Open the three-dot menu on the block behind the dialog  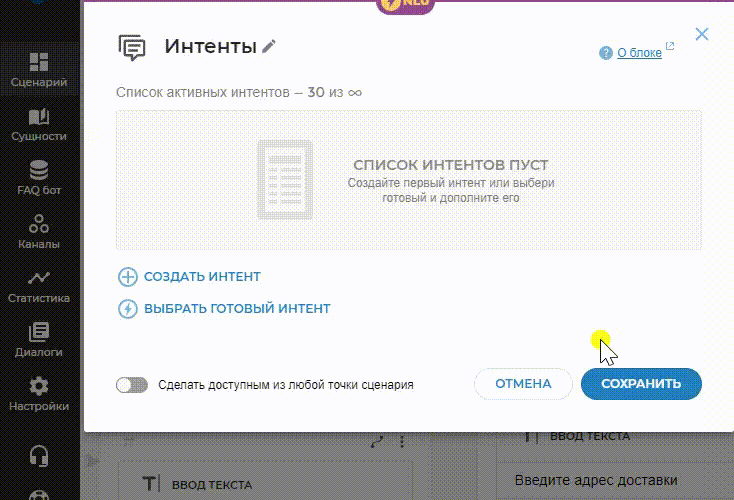(x=403, y=441)
